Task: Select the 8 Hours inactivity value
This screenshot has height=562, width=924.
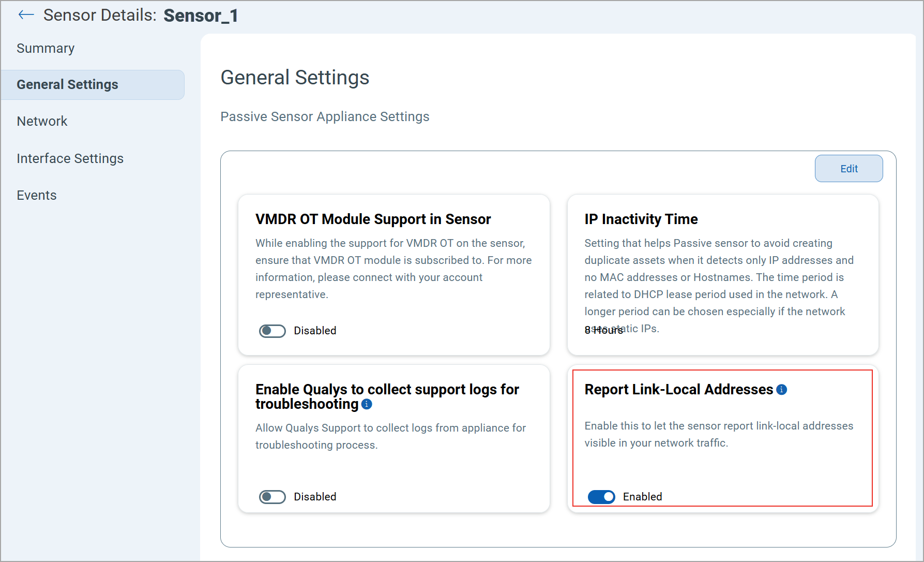Action: (x=603, y=330)
